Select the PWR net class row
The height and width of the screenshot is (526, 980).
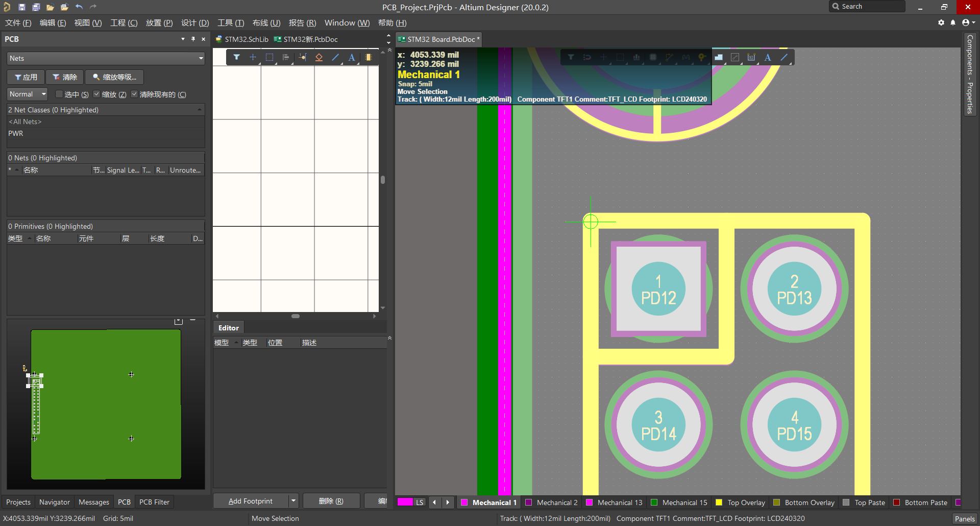point(106,133)
